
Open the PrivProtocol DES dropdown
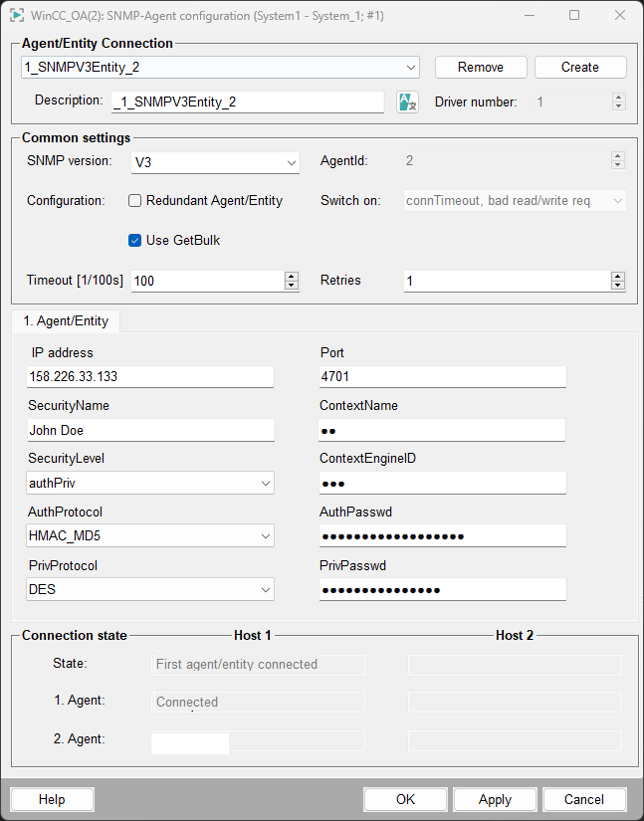tap(266, 589)
